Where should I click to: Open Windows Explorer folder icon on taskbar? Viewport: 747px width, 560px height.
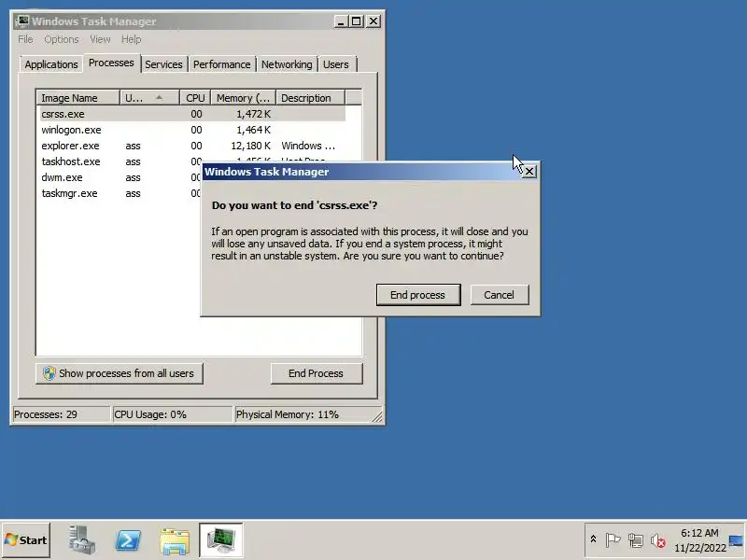175,541
